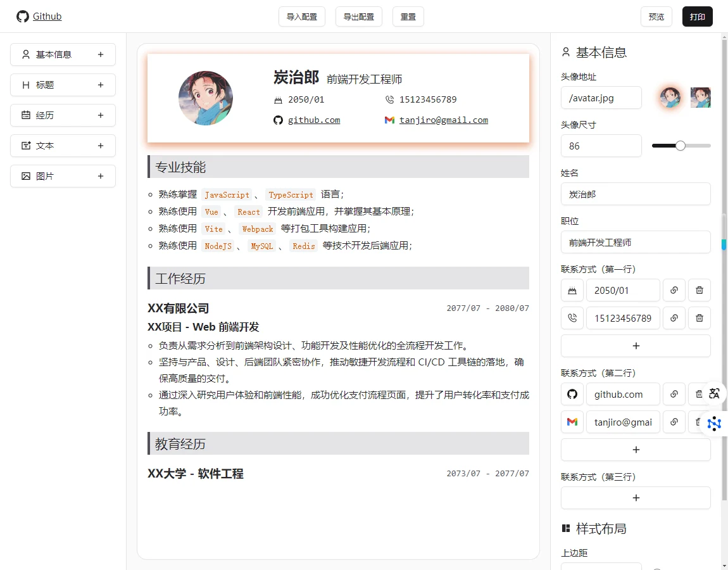Viewport: 728px width, 570px height.
Task: Select the round avatar thumbnail option
Action: tap(670, 98)
